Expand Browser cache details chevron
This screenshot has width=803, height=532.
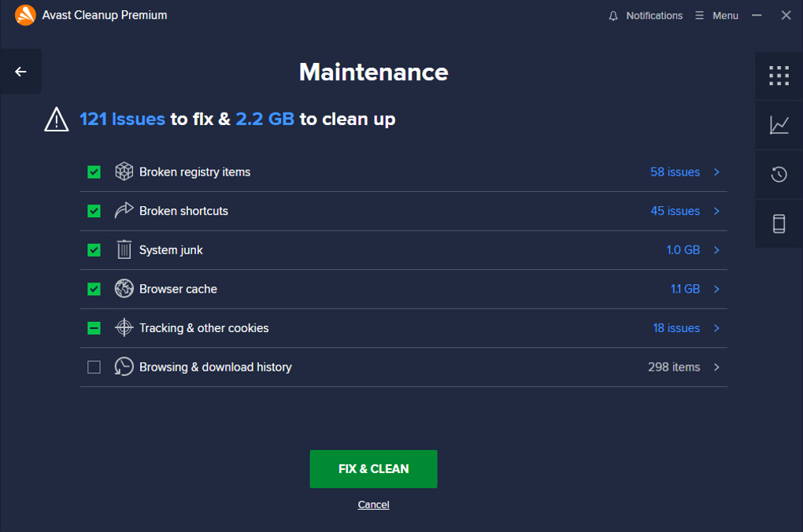(716, 289)
